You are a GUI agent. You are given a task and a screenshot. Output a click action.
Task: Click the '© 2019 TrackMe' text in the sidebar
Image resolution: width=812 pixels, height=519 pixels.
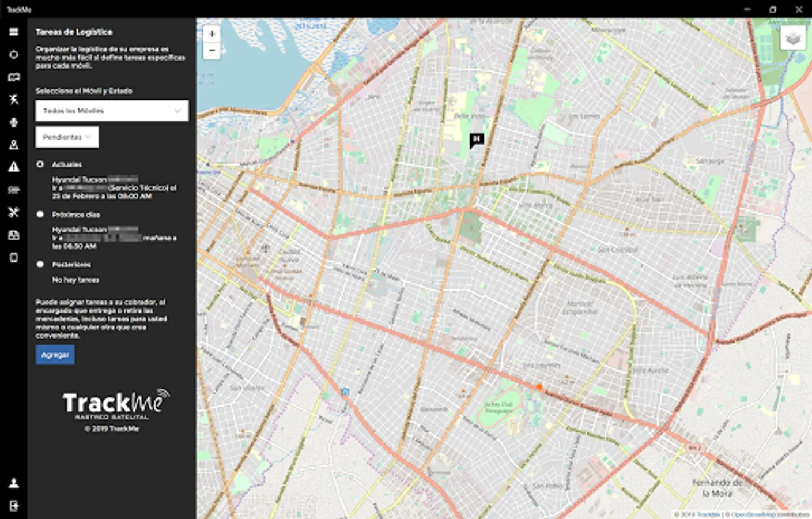point(112,428)
